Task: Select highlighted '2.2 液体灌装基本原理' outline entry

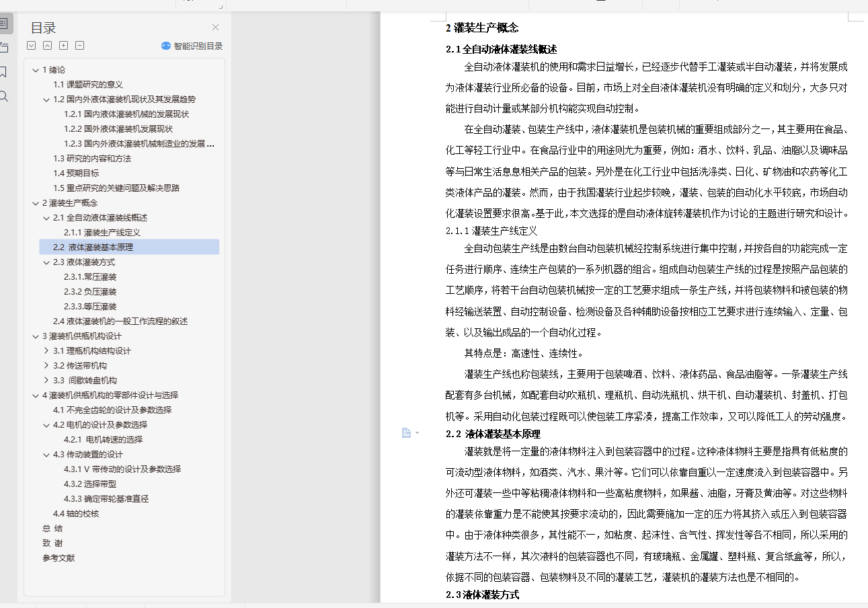Action: [129, 247]
